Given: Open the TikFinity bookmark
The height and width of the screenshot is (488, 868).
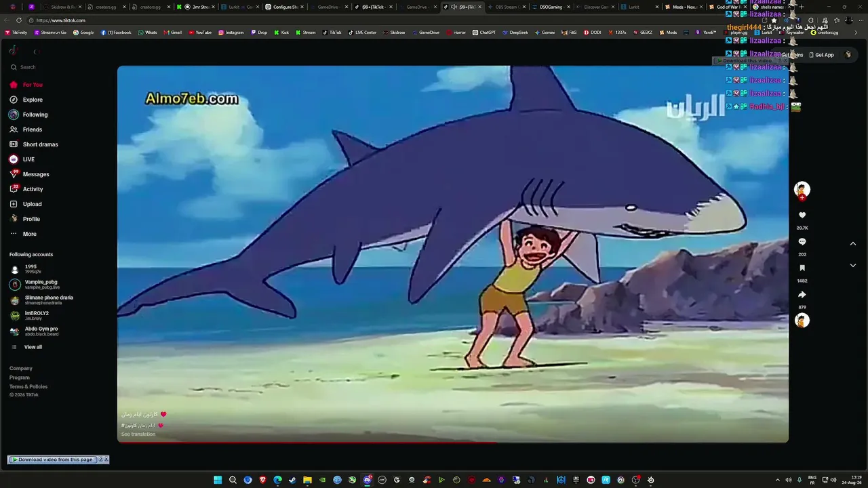Looking at the screenshot, I should tap(16, 33).
